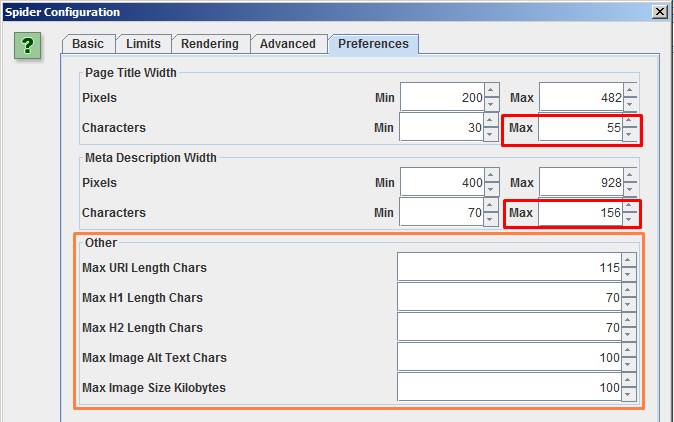Click Max H1 Length Chars field
This screenshot has height=422, width=674.
(x=509, y=297)
